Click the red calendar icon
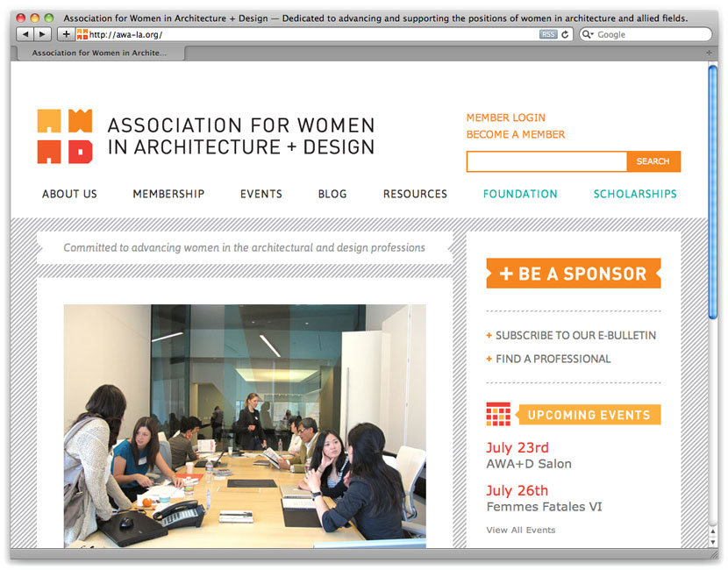The height and width of the screenshot is (570, 728). 498,414
